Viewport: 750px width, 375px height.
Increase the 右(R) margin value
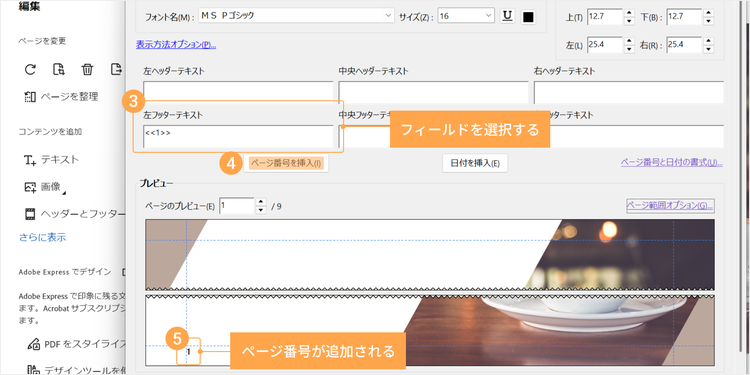pyautogui.click(x=708, y=41)
